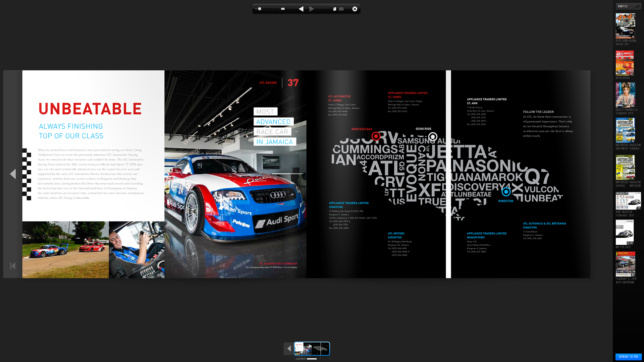
Task: Click page number 37
Action: 293,83
